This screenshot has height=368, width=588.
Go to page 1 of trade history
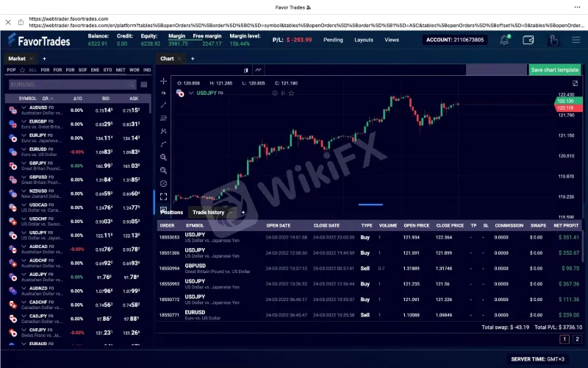(x=564, y=339)
